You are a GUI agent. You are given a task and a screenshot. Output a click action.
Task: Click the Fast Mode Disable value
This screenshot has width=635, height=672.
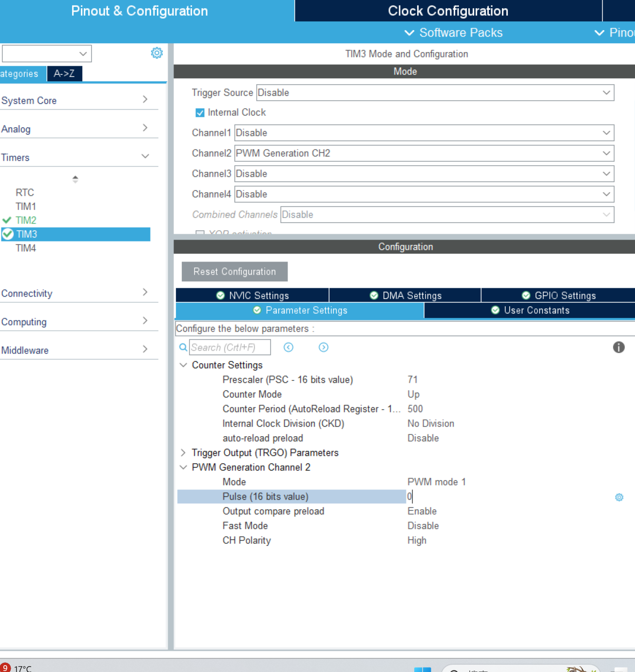tap(423, 526)
